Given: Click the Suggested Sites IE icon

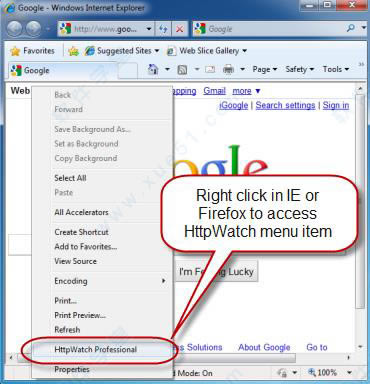Looking at the screenshot, I should [x=89, y=51].
